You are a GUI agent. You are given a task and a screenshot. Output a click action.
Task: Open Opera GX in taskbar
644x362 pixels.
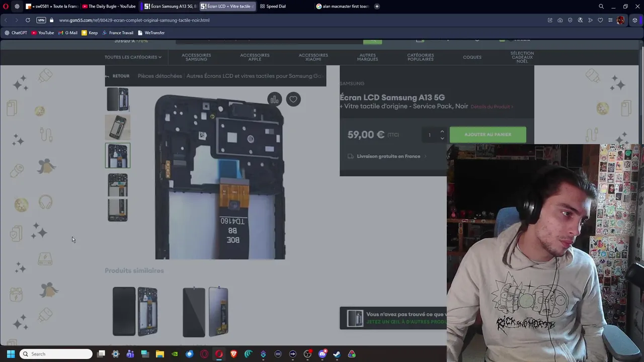[x=204, y=354]
